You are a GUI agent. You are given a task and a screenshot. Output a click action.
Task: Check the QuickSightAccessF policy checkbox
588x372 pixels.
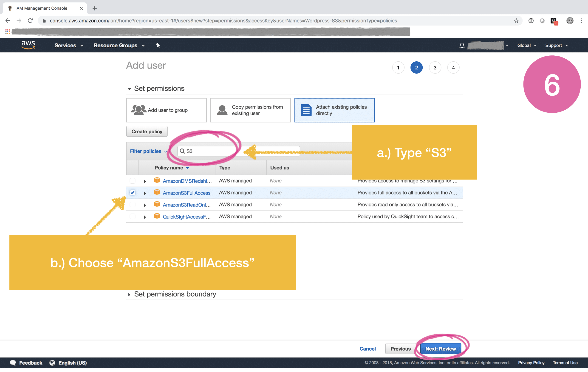[x=133, y=217]
